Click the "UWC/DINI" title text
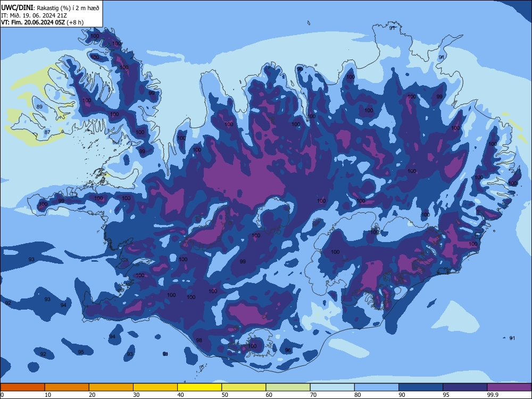Screen dimensions: 532x399 [17, 8]
